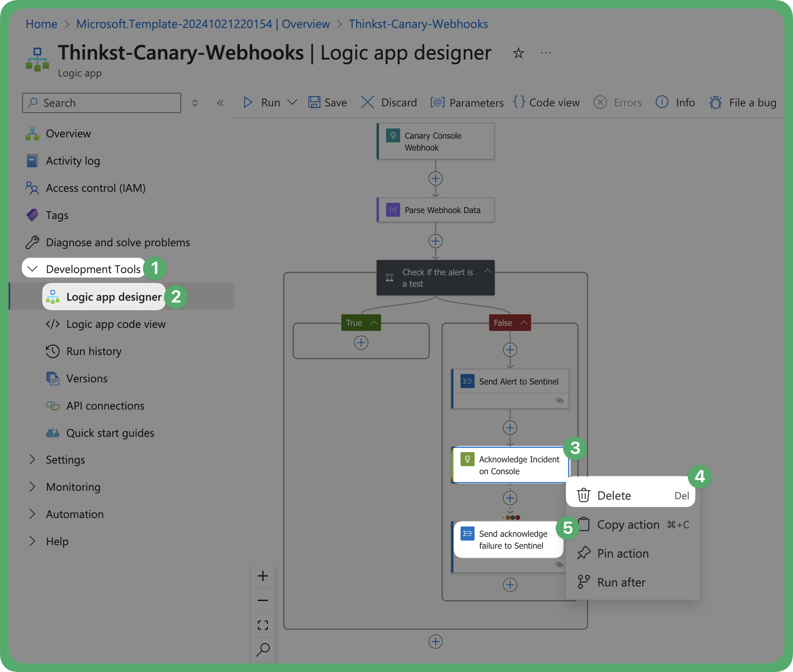Screen dimensions: 793x672
Task: Open Tags page
Action: pos(57,215)
